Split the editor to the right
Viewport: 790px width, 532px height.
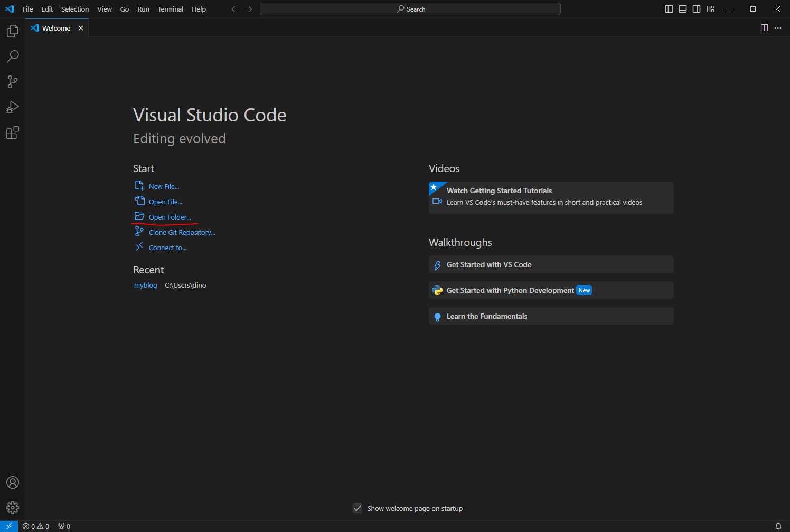pos(764,28)
